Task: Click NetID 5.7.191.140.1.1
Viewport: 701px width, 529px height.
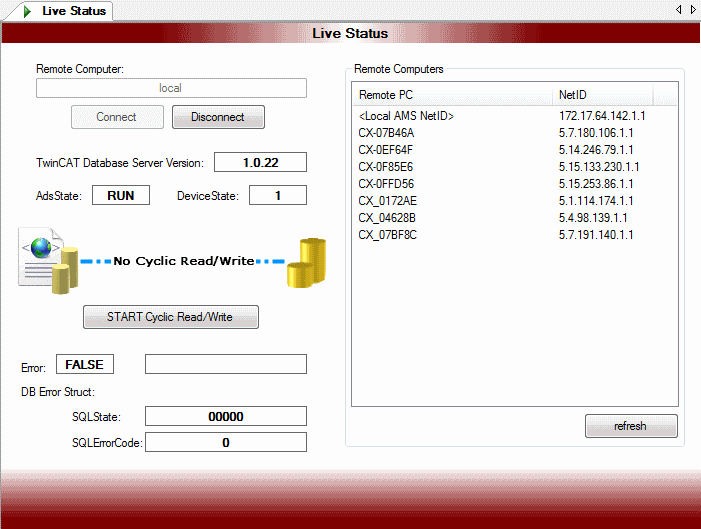Action: pyautogui.click(x=596, y=235)
